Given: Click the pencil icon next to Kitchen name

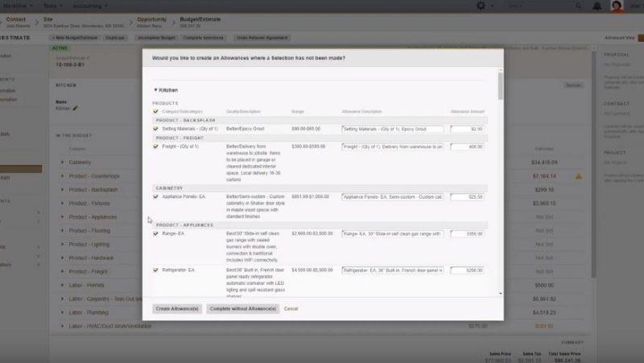Looking at the screenshot, I should (x=76, y=108).
